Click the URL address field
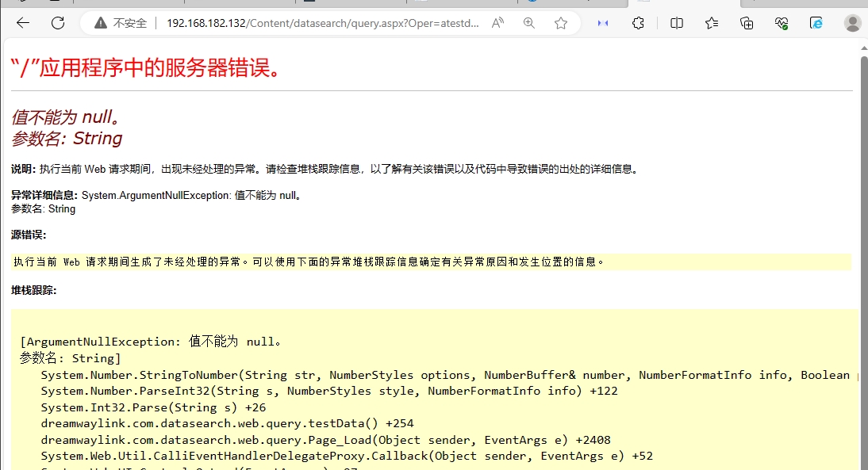Screen dimensions: 868x470 [x=322, y=23]
